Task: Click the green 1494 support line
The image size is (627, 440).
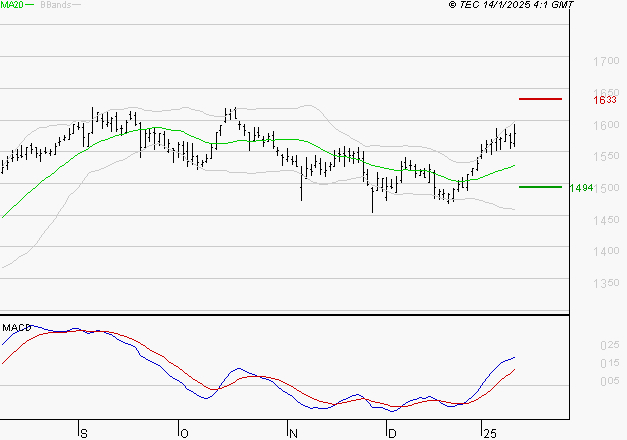Action: coord(540,187)
